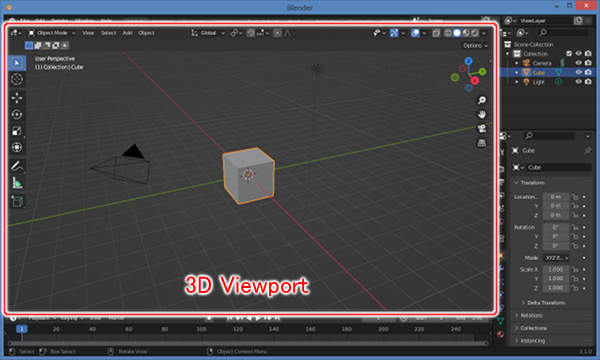600x360 pixels.
Task: Choose the Measure tool
Action: [17, 183]
